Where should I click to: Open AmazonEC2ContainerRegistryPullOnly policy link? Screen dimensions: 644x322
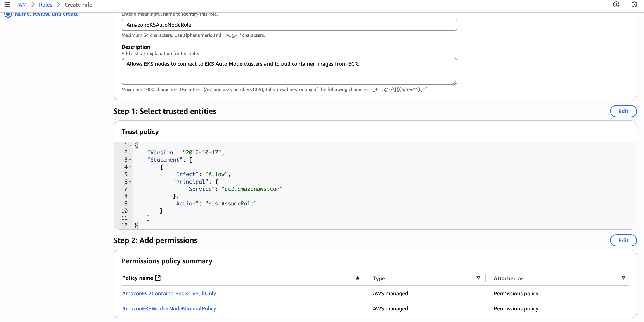tap(169, 294)
